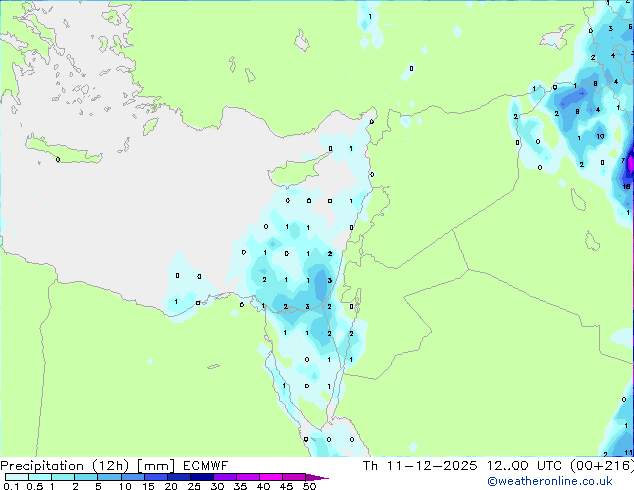Viewport: 634px width, 490px height.
Task: Click the '35' legend scale label
Action: click(x=241, y=486)
